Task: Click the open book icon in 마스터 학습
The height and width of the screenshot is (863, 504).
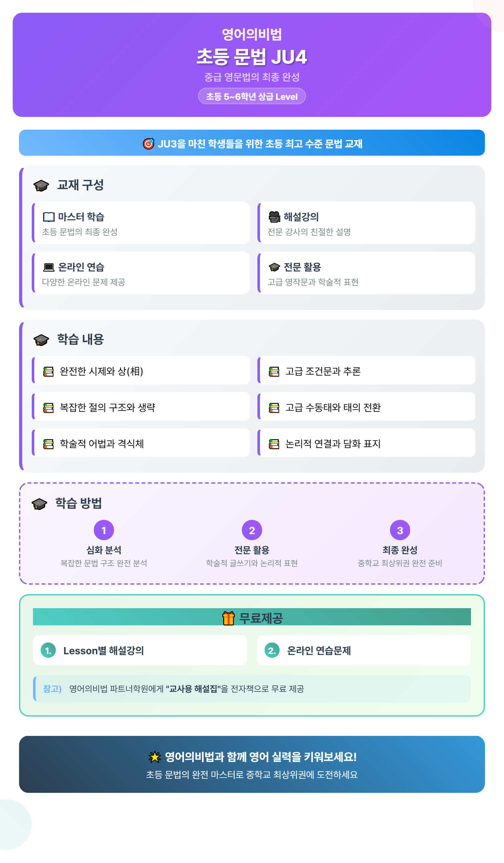Action: (49, 217)
